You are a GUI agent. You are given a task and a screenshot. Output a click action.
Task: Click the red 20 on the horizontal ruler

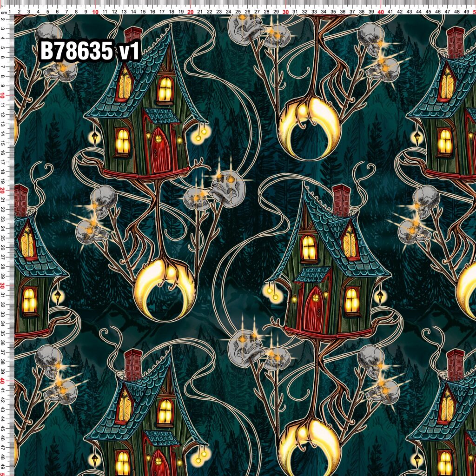click(190, 12)
